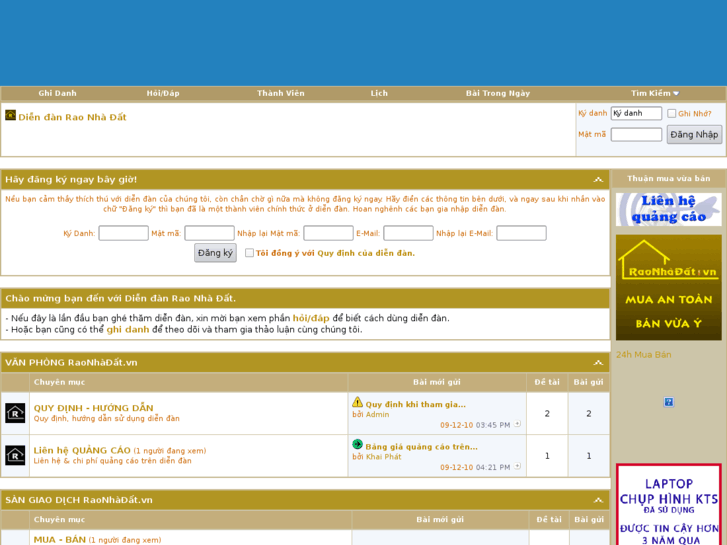
Task: Open the Tìm Kiếm dropdown menu
Action: pyautogui.click(x=655, y=93)
